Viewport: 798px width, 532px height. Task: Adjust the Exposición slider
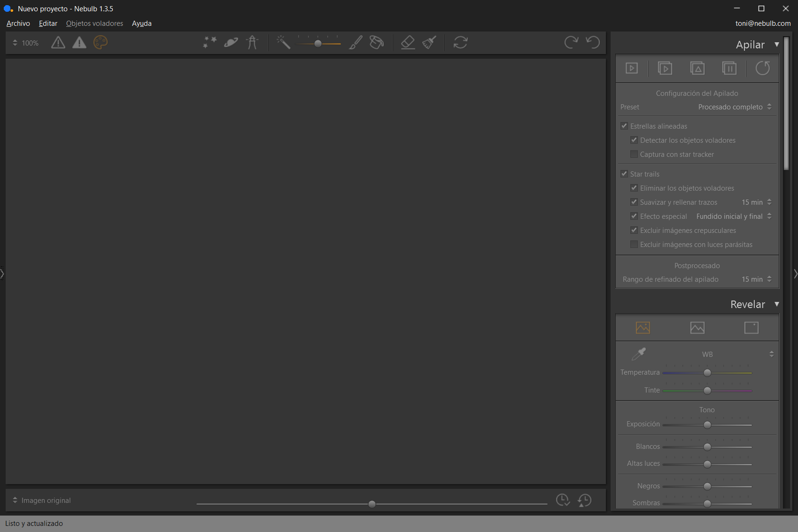(707, 425)
